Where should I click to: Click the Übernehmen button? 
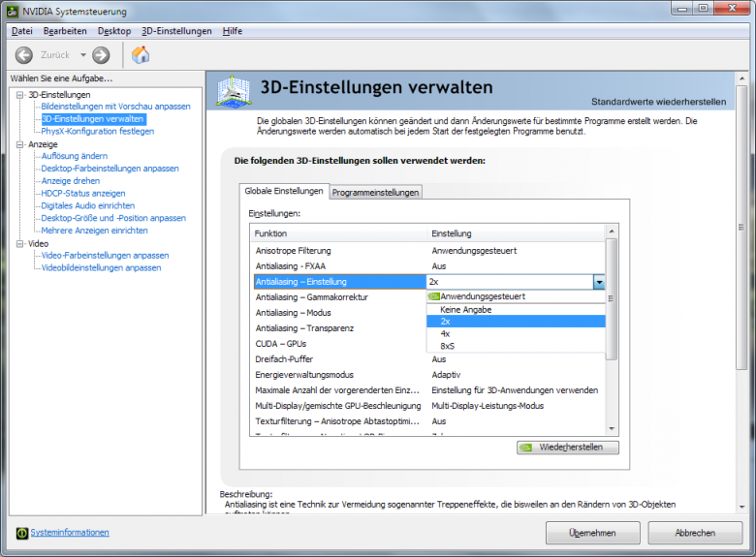coord(592,533)
